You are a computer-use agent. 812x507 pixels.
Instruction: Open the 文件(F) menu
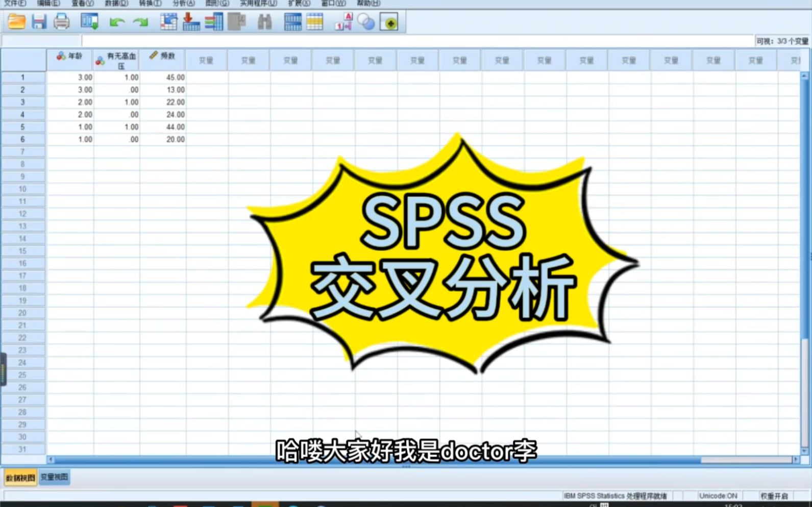click(x=15, y=3)
